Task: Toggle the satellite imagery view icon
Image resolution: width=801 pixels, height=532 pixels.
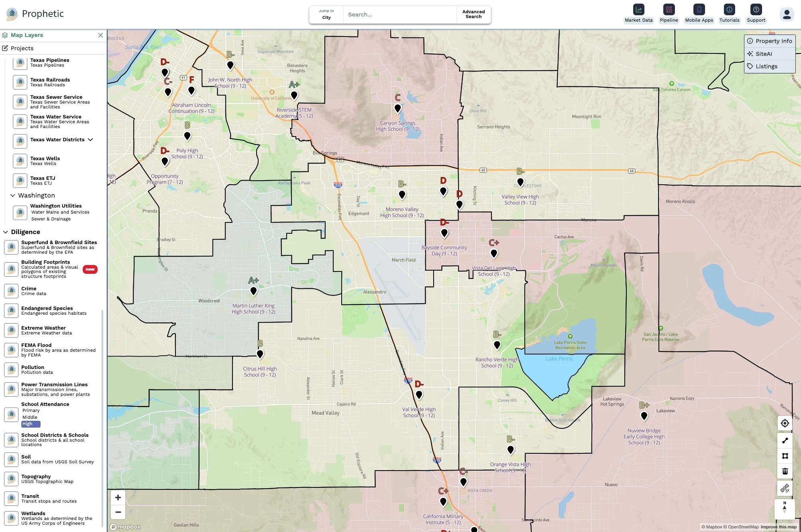Action: (x=785, y=488)
